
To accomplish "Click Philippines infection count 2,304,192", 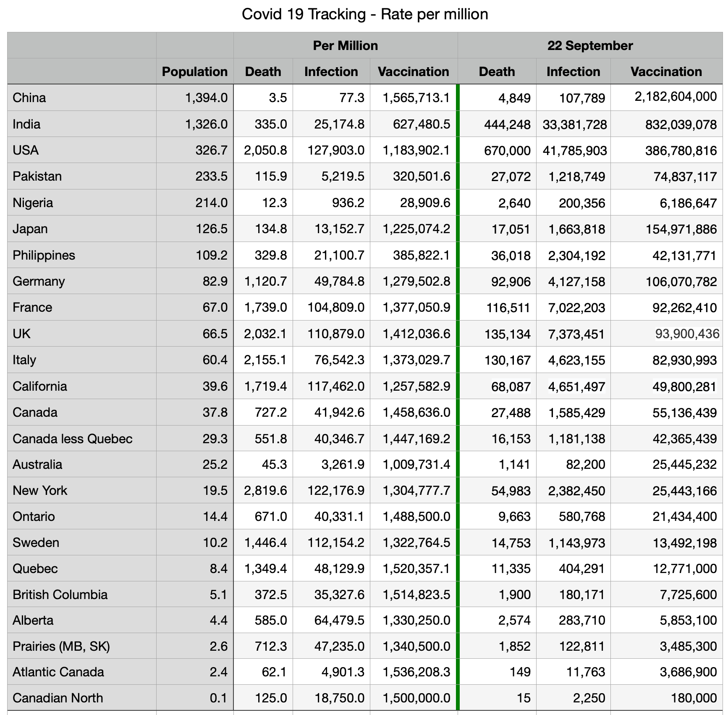I will click(x=576, y=255).
